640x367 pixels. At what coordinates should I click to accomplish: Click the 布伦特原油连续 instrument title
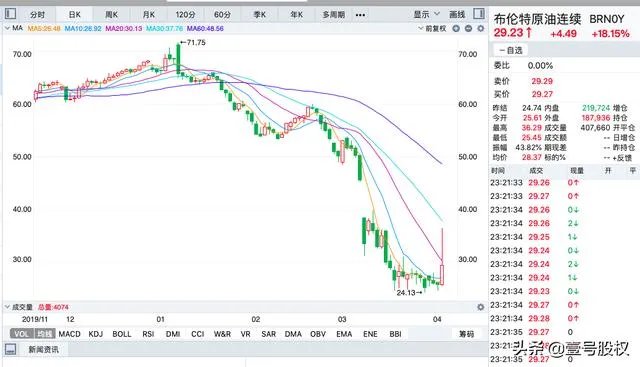coord(538,19)
